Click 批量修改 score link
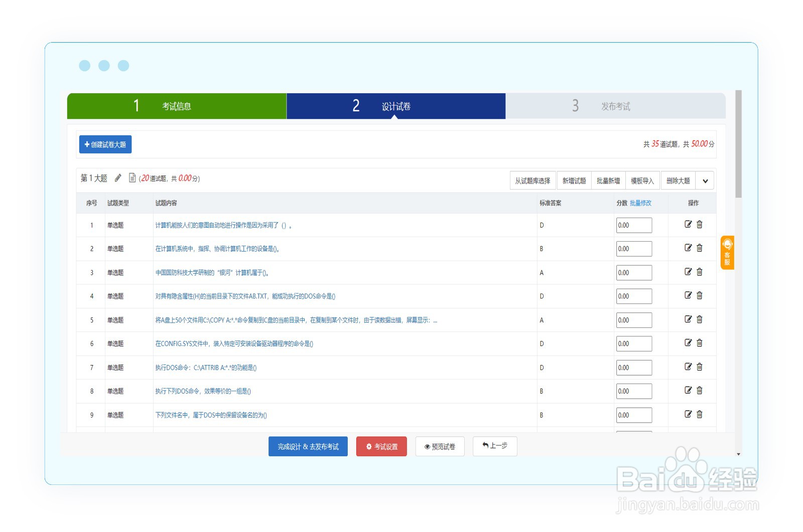 click(x=640, y=203)
